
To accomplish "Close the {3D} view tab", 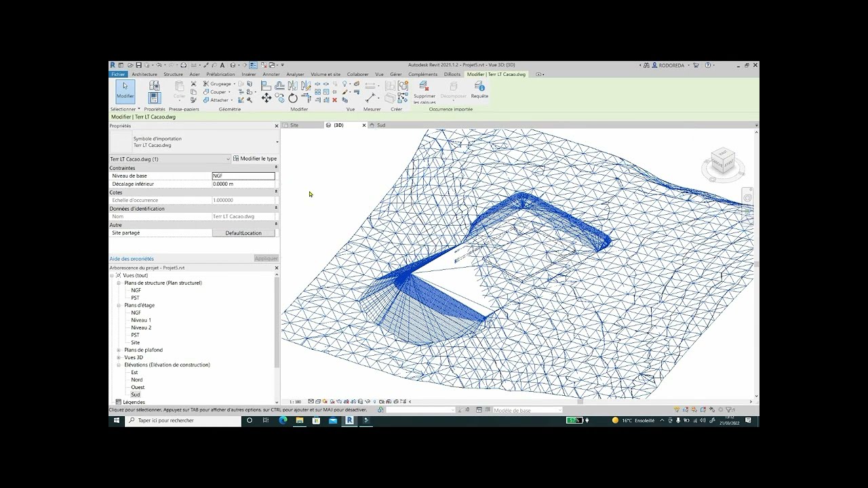I will [x=364, y=125].
